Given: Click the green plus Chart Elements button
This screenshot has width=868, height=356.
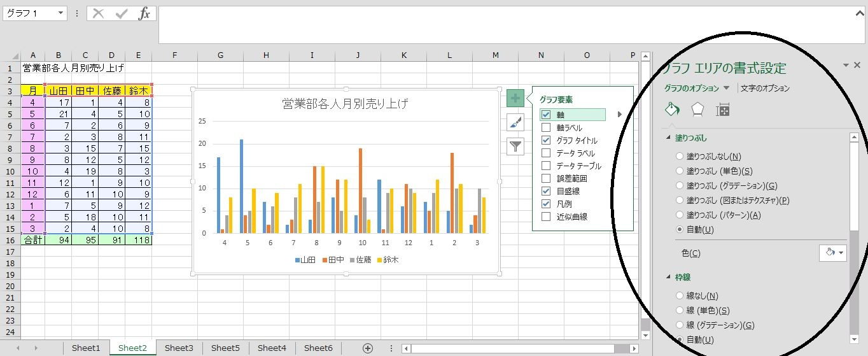Looking at the screenshot, I should coord(515,98).
